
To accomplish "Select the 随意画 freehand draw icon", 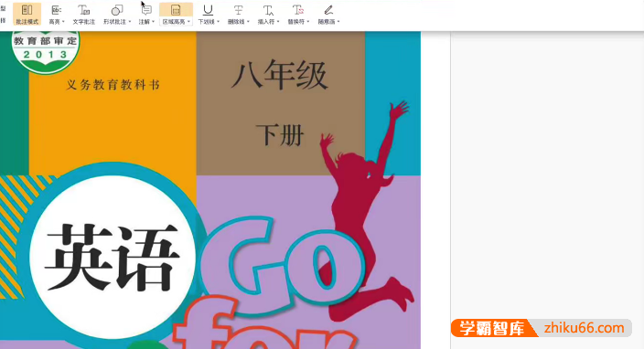I will [x=328, y=10].
